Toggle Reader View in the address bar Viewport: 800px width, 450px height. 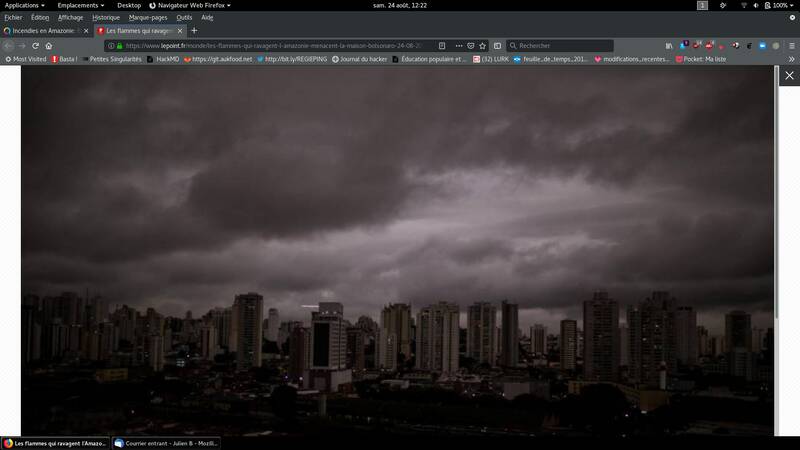pos(442,45)
